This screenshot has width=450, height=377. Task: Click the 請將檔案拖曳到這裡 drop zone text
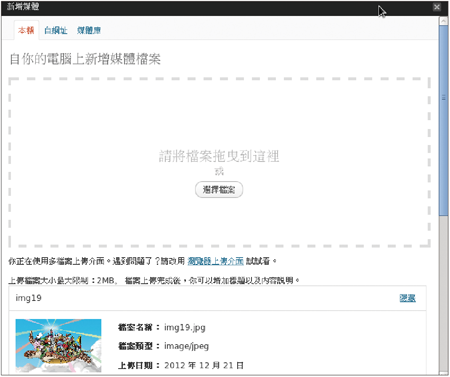219,156
